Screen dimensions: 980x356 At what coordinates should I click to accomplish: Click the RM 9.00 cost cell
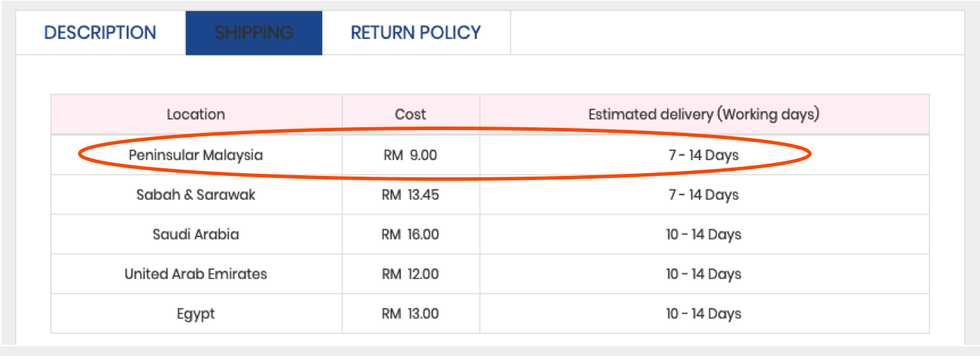click(411, 155)
